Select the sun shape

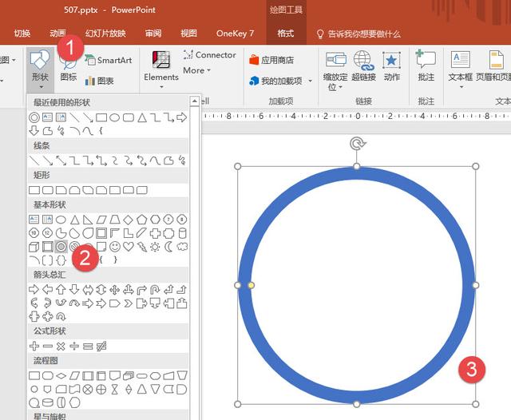point(155,247)
